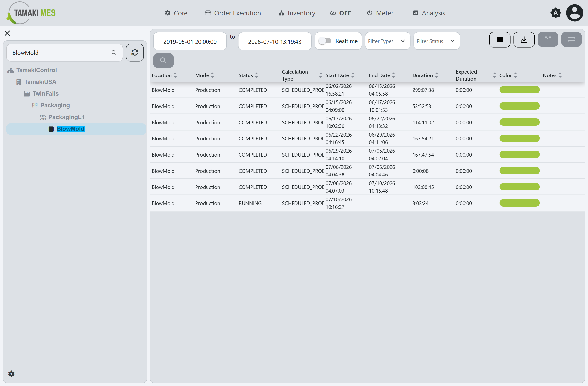Click duration value 167:54:21
This screenshot has height=386, width=588.
point(423,139)
